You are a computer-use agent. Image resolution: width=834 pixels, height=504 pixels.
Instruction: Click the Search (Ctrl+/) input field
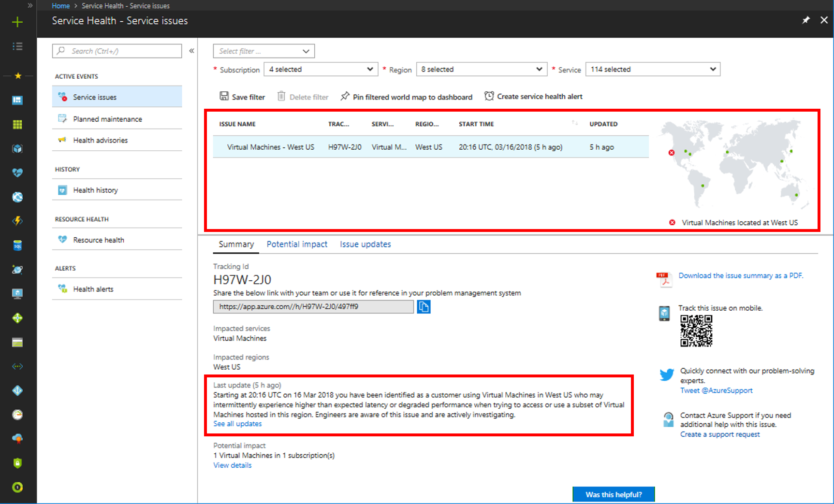117,51
